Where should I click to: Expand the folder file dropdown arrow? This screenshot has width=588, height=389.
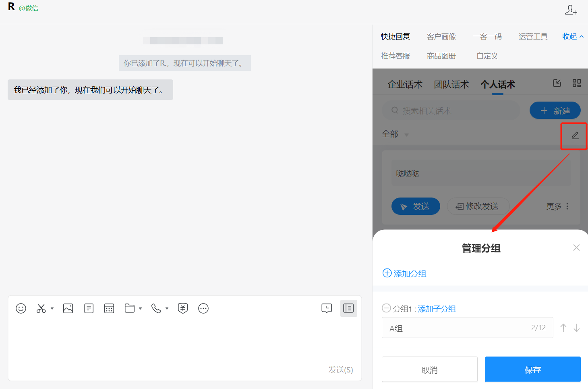tap(140, 309)
